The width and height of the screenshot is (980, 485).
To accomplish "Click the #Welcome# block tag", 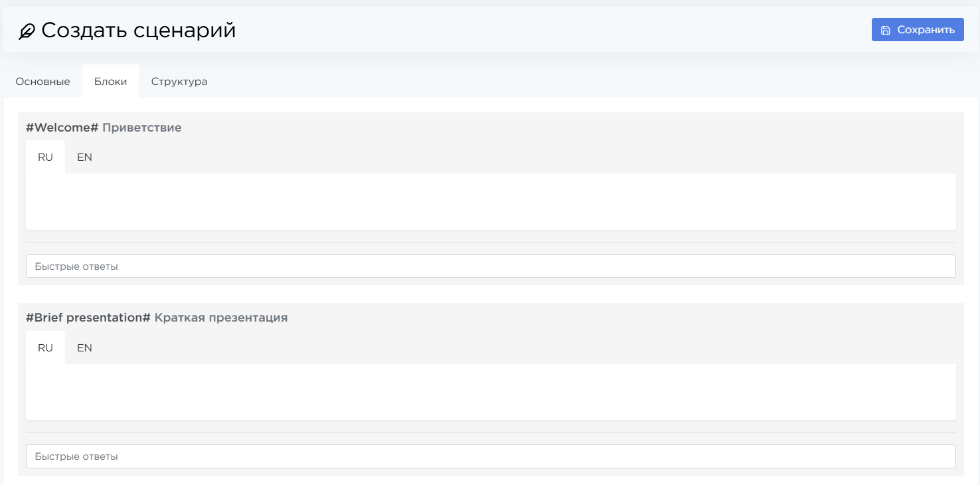I will (x=62, y=128).
